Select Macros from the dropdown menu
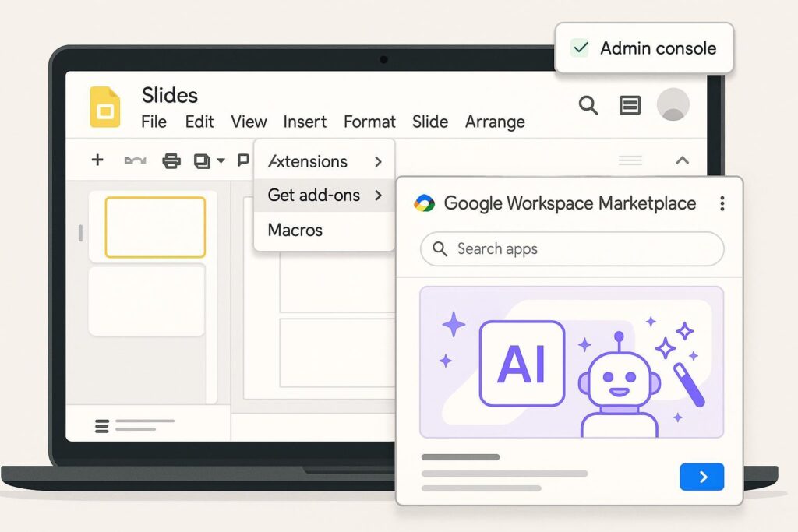 (295, 230)
